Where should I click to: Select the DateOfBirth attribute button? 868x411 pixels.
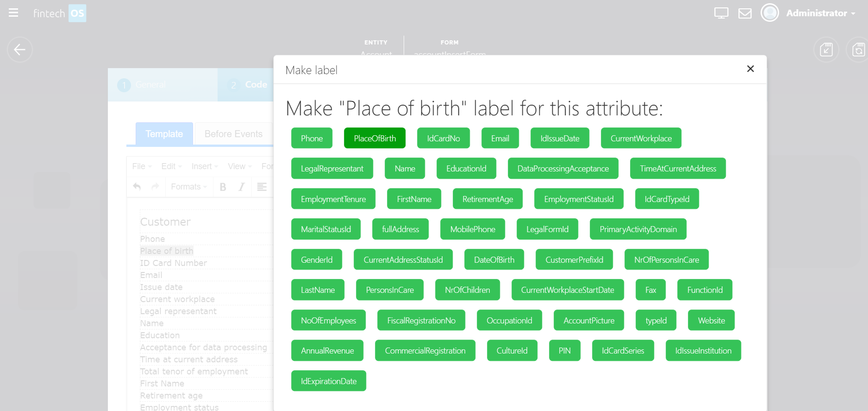click(494, 259)
